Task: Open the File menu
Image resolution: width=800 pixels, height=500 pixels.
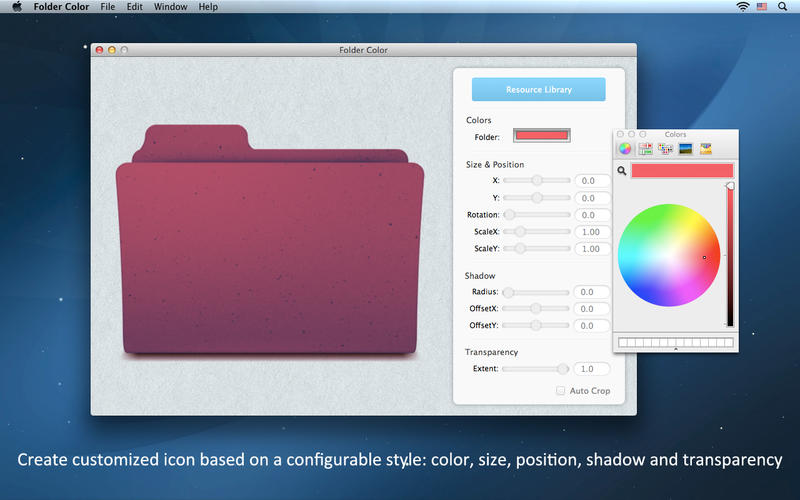Action: (x=108, y=7)
